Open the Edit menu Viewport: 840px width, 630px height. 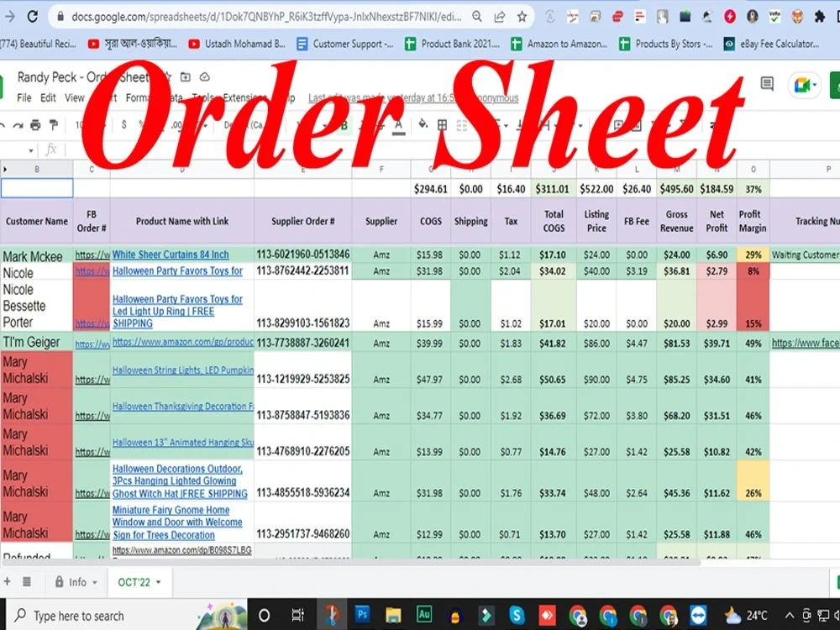tap(48, 97)
